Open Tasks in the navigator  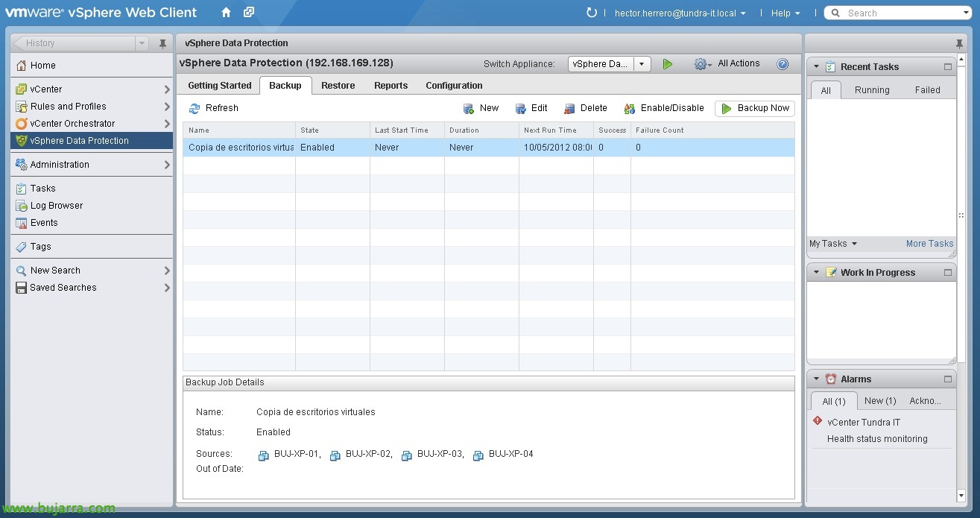click(x=92, y=189)
